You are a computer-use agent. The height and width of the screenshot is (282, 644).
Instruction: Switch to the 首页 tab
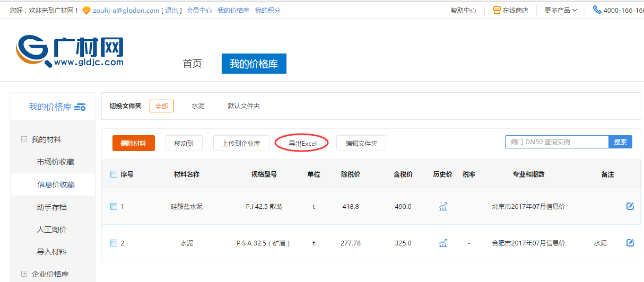[192, 64]
